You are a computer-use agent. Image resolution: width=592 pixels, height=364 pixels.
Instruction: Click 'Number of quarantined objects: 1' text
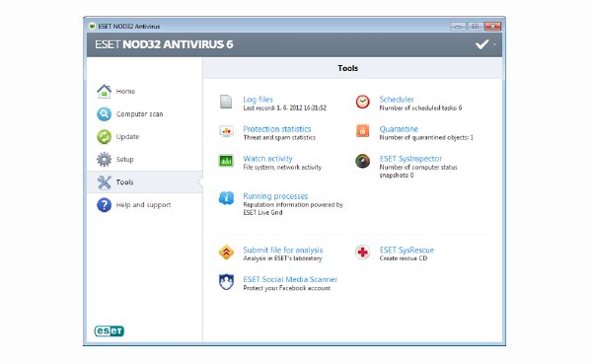click(x=426, y=138)
